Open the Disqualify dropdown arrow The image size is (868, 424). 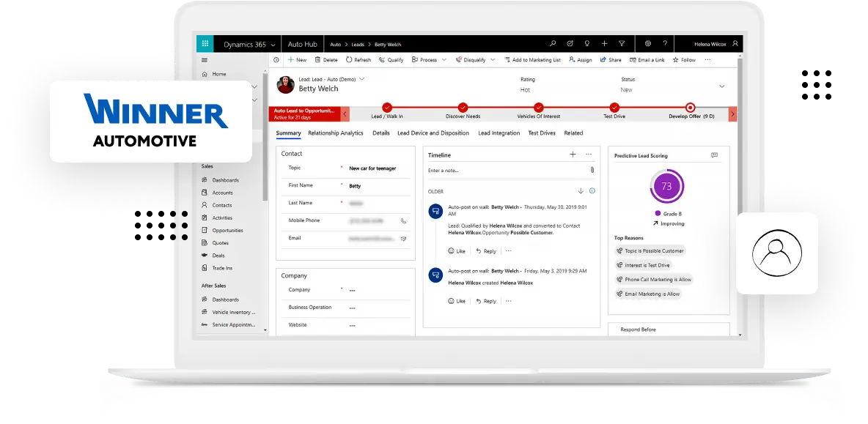click(x=493, y=60)
